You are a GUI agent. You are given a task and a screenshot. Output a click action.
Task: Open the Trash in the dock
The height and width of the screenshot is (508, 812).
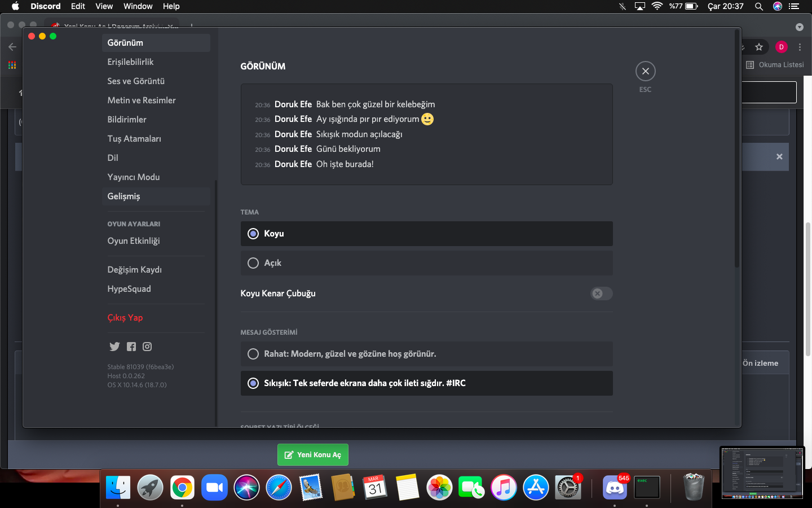(694, 488)
